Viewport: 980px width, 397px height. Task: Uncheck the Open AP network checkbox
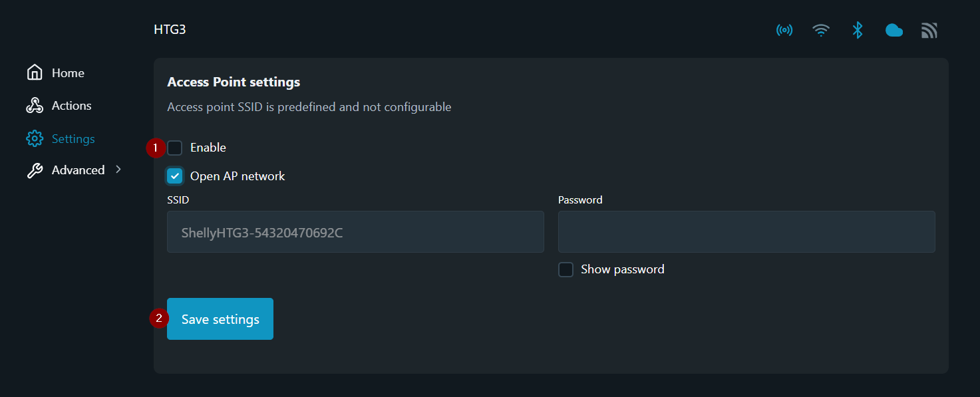[175, 176]
